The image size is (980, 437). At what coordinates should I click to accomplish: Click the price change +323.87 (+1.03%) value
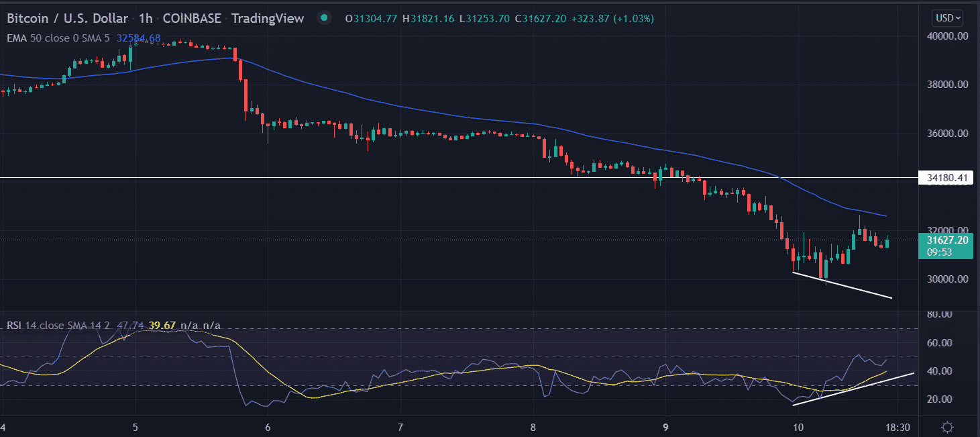tap(610, 18)
